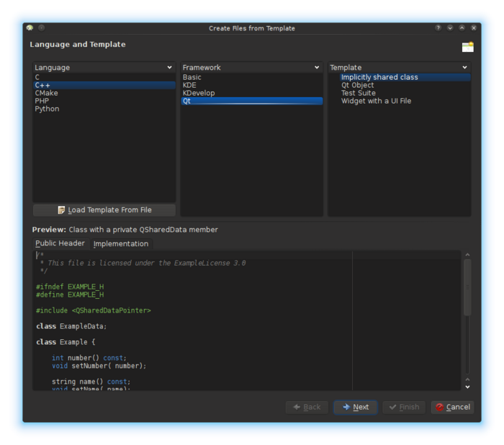Choose the KDevelop framework

pos(252,93)
